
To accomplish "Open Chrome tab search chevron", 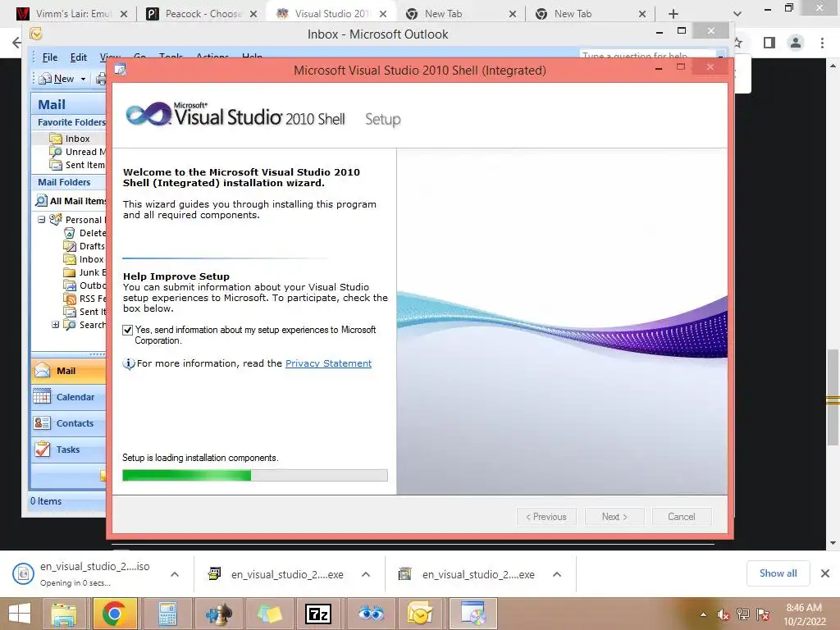I will tap(737, 14).
